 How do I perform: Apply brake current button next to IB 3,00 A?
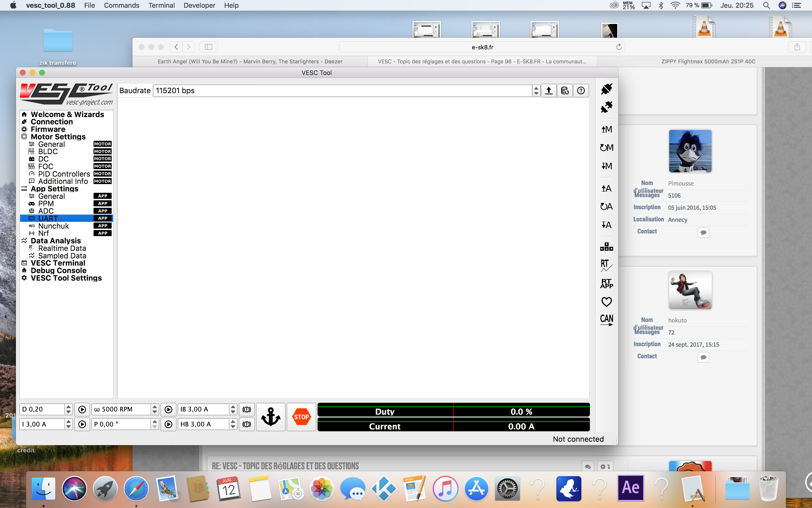click(246, 409)
